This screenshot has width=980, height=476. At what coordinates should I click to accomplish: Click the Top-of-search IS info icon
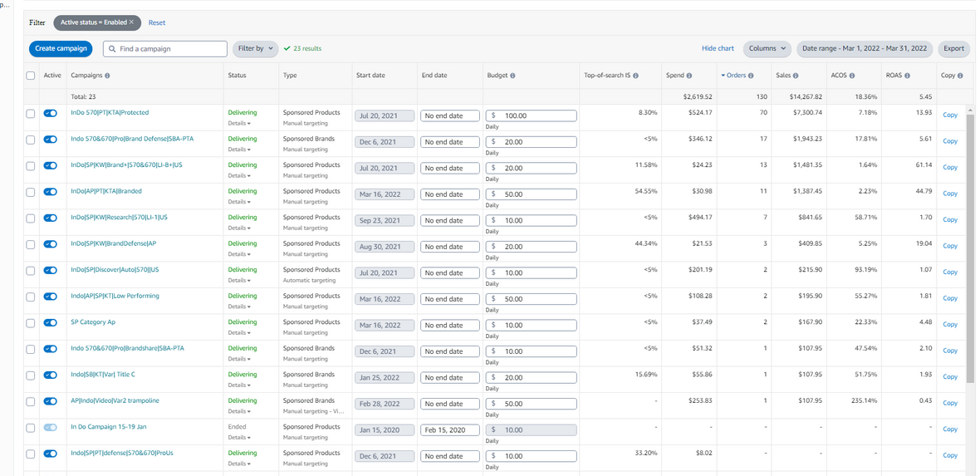click(635, 76)
